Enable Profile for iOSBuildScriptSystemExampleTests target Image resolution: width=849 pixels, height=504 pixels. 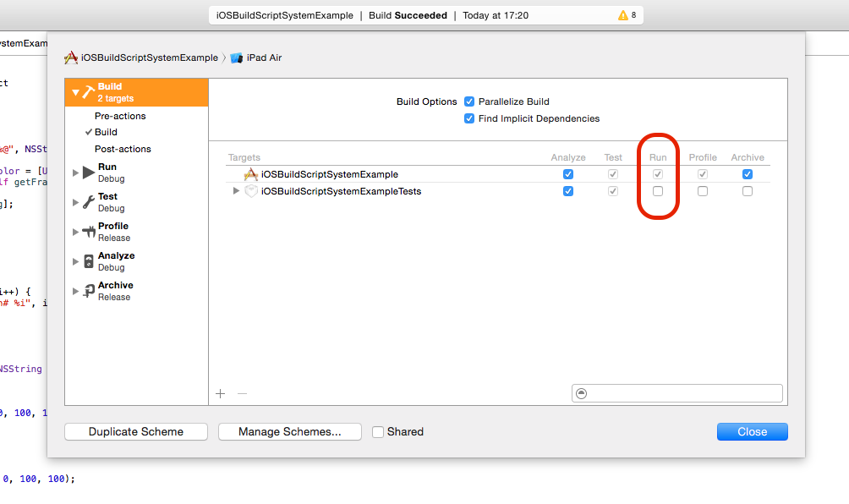click(x=702, y=191)
